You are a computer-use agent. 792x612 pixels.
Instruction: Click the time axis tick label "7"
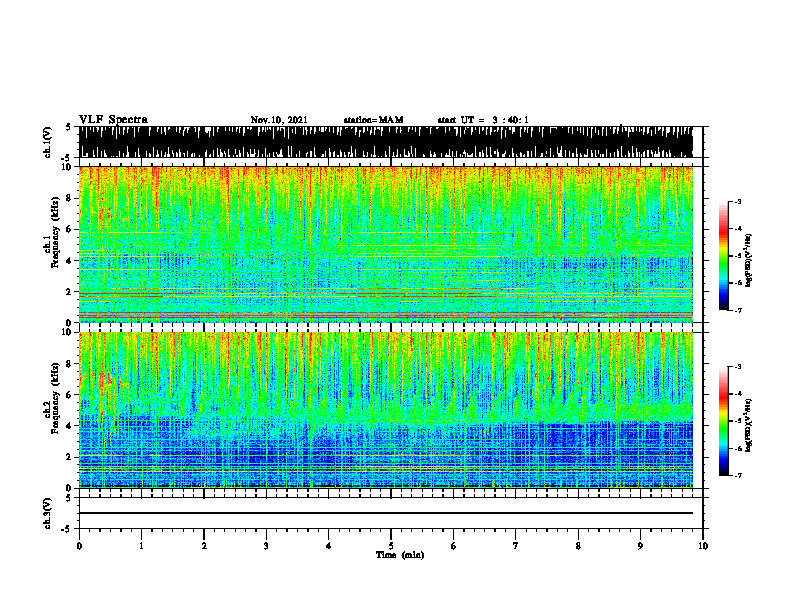[516, 546]
